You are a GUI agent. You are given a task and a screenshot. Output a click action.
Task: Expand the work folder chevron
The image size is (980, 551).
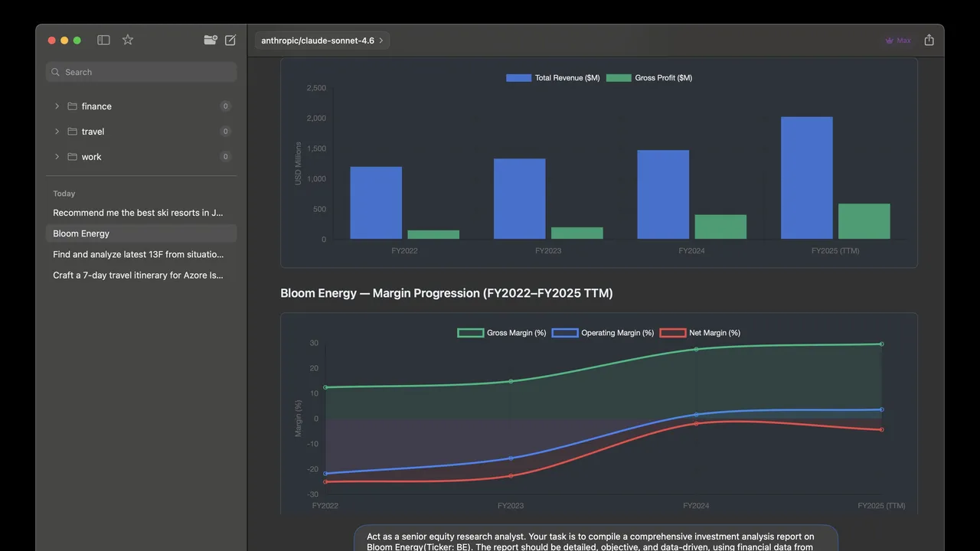[57, 157]
